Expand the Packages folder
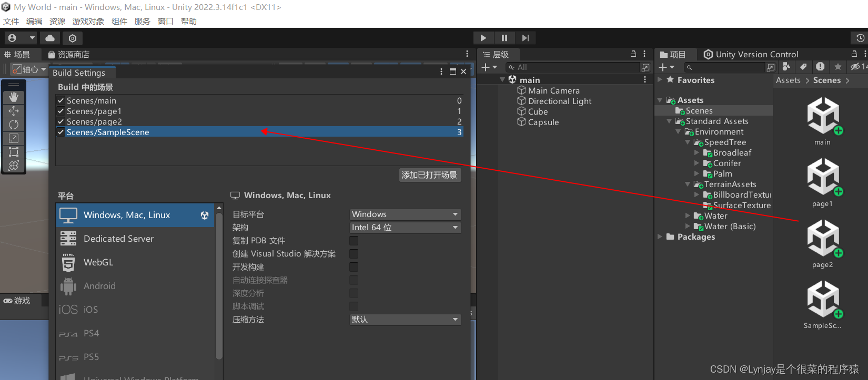Viewport: 868px width, 380px height. click(660, 237)
